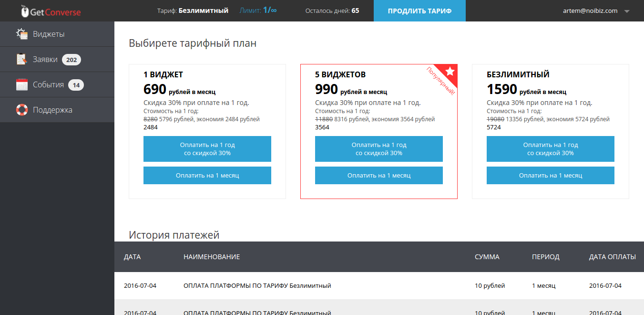Pay for 1 year on the Безлимитный plan
The width and height of the screenshot is (644, 315).
tap(551, 149)
